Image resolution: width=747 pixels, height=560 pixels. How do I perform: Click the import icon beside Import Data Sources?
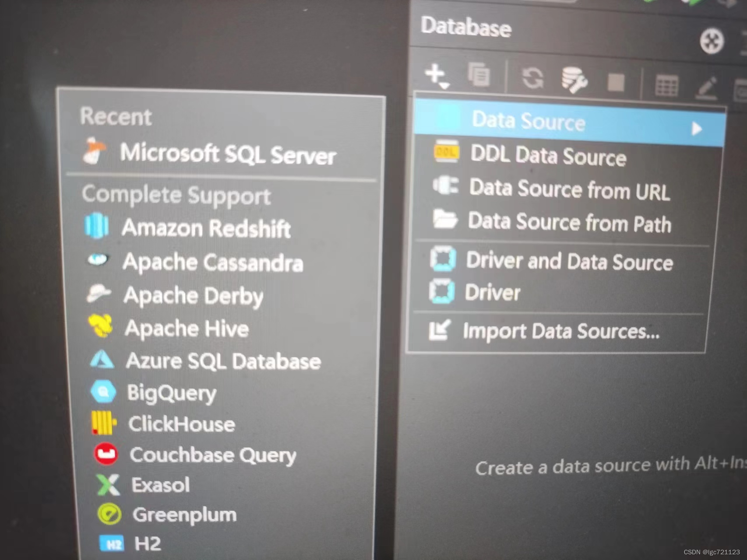[439, 330]
